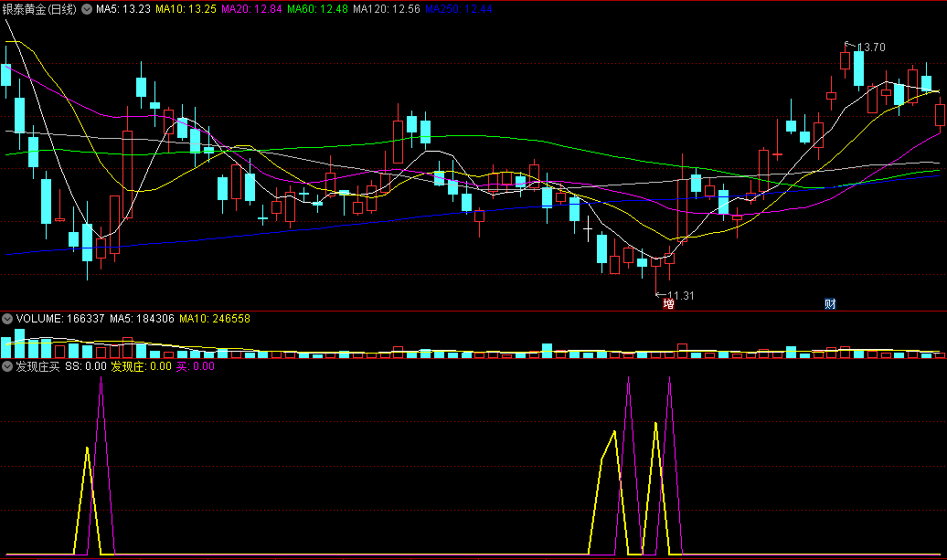Click the volume MA5: 184306 label
The width and height of the screenshot is (947, 560).
click(142, 319)
